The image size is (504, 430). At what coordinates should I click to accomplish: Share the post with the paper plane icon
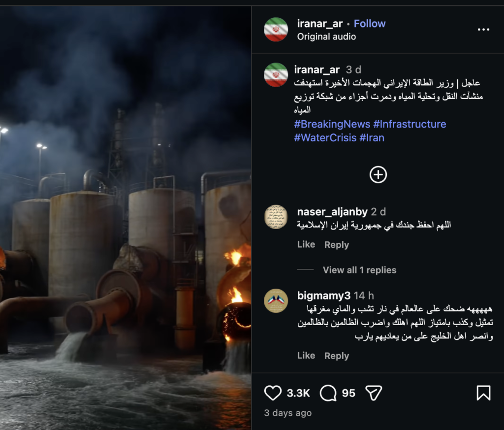click(374, 393)
